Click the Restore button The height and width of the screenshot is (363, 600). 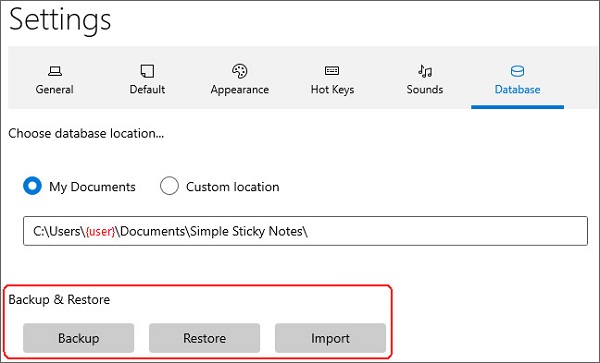(x=204, y=338)
